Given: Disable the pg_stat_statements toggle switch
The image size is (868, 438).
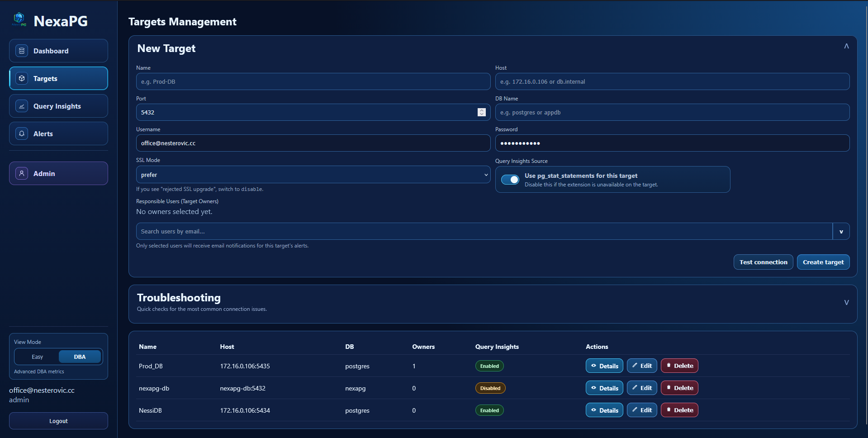Looking at the screenshot, I should pyautogui.click(x=510, y=180).
